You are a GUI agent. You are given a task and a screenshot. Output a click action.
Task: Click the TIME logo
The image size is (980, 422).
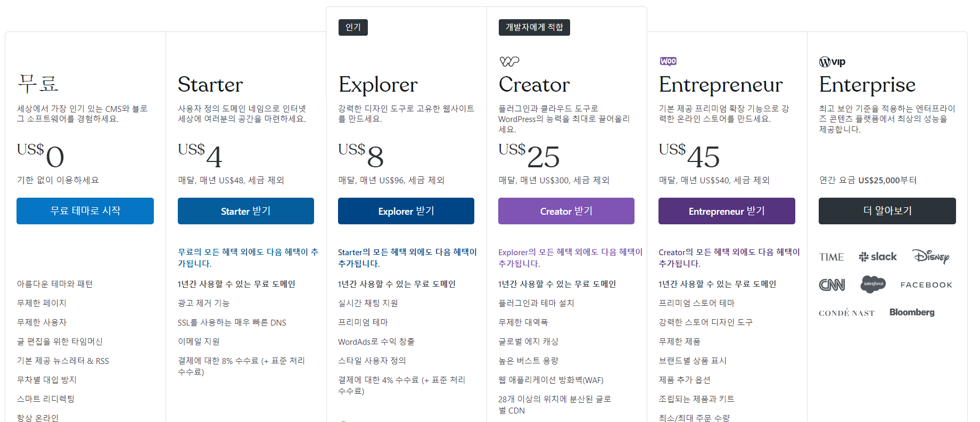[831, 257]
